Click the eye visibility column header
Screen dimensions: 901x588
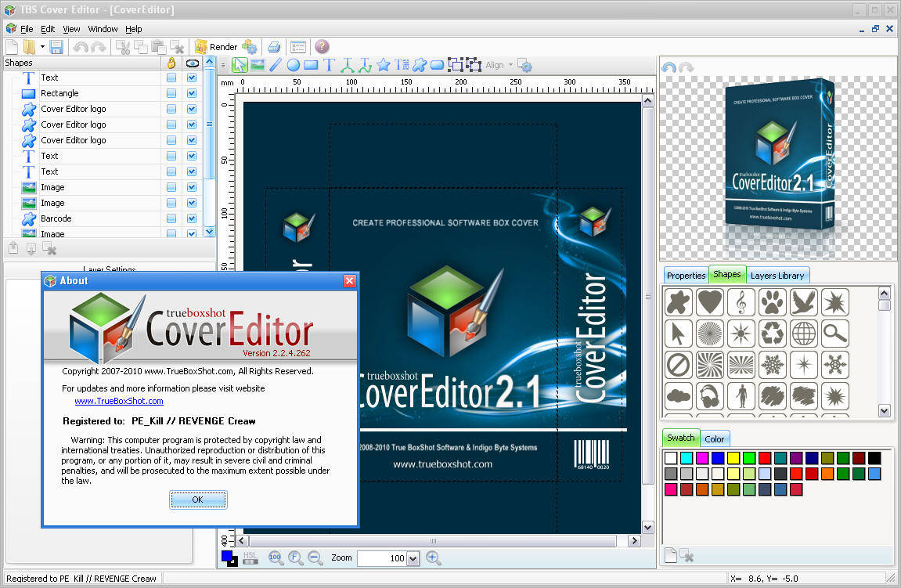[193, 63]
